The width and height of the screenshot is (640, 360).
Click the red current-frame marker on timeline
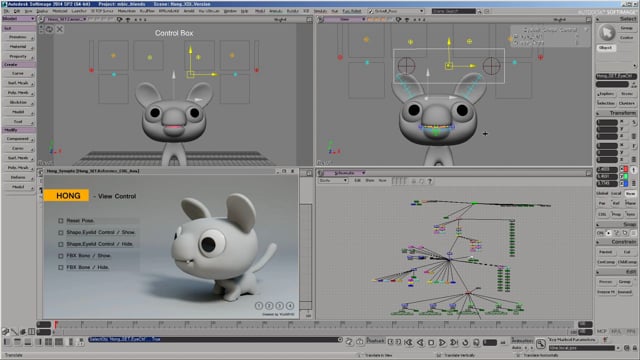56,325
